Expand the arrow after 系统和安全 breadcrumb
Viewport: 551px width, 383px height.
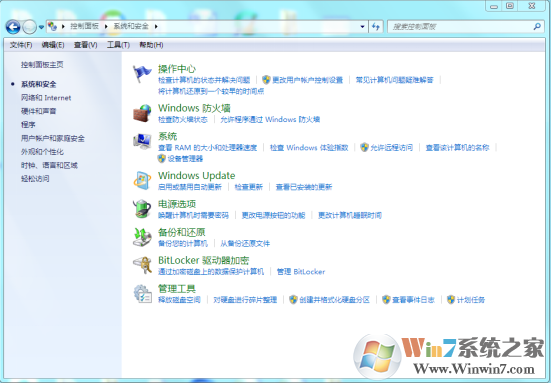156,26
